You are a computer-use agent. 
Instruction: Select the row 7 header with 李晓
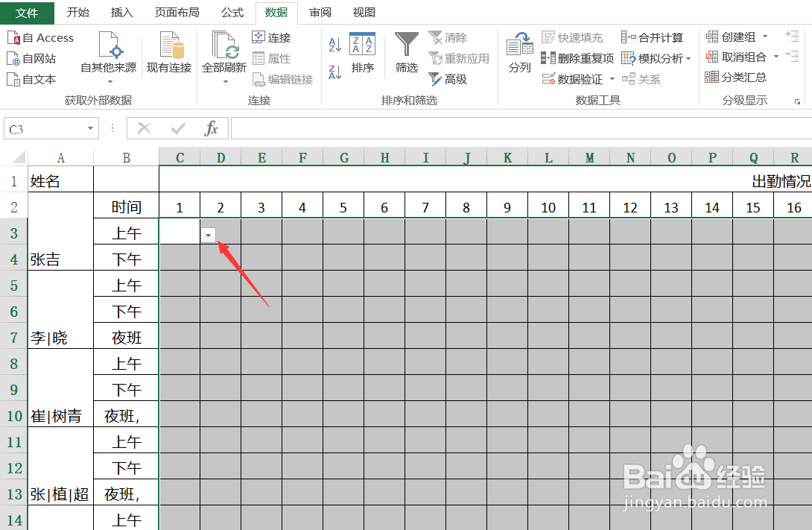point(13,336)
